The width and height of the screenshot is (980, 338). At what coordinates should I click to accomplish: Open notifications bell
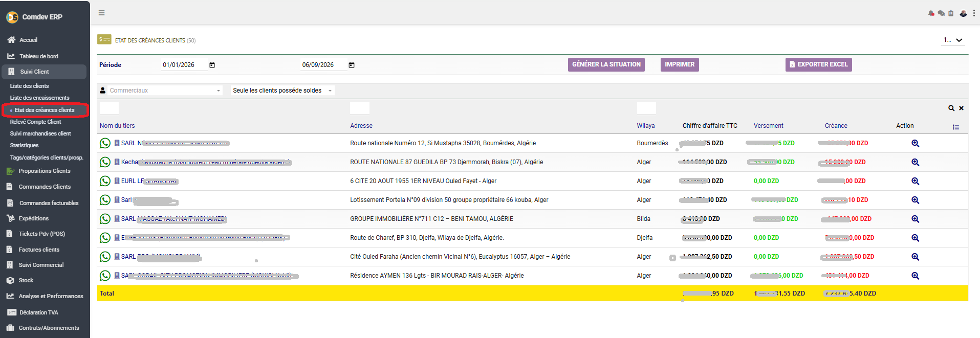tap(931, 13)
